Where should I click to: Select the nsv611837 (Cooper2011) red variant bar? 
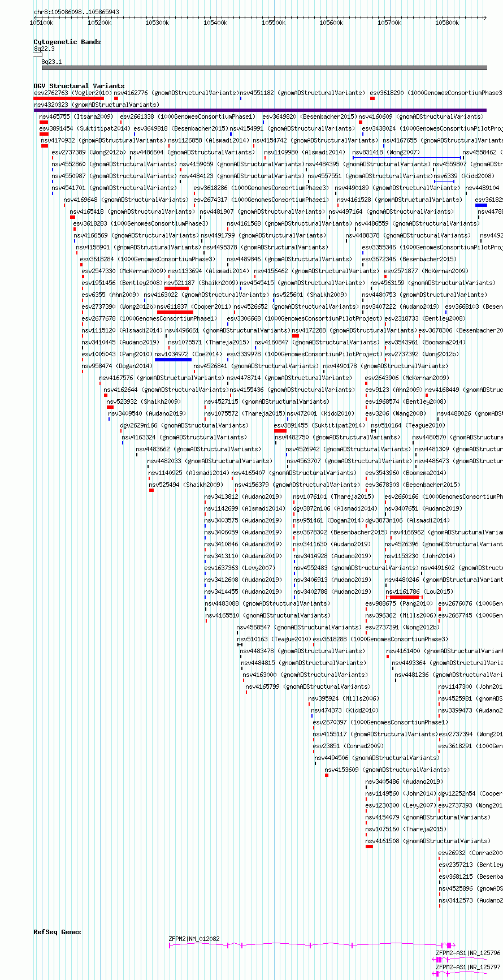175,312
